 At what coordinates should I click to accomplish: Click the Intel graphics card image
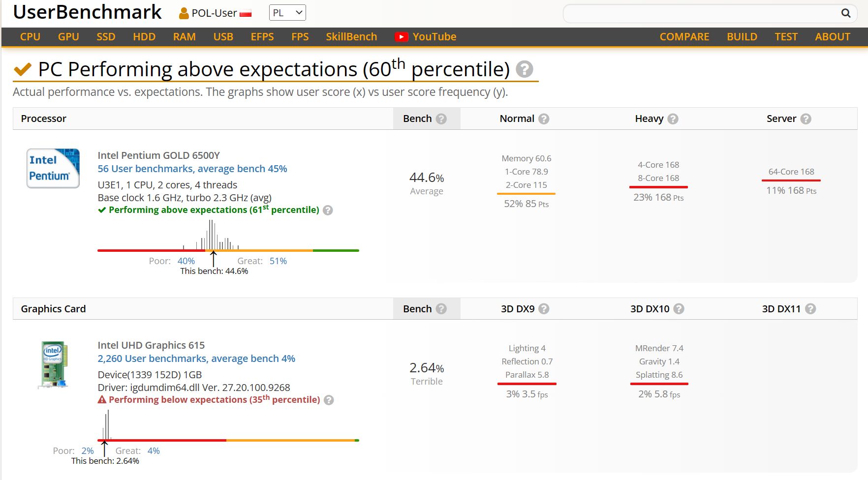click(53, 364)
